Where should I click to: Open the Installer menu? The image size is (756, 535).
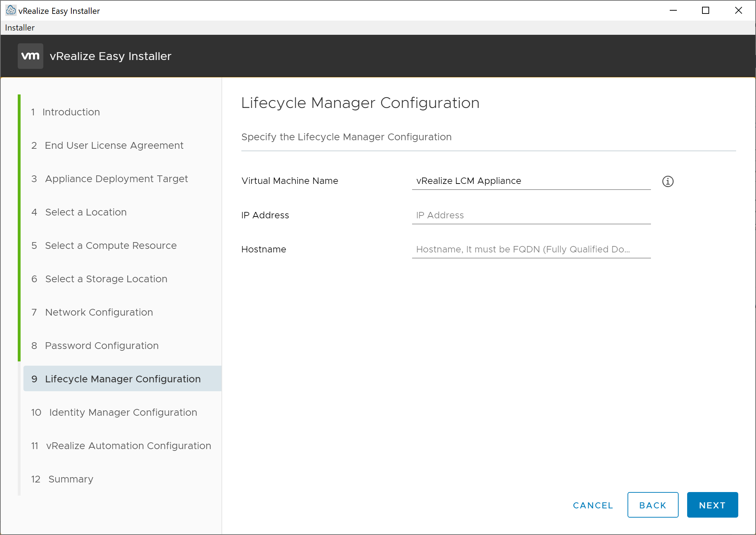pyautogui.click(x=20, y=28)
